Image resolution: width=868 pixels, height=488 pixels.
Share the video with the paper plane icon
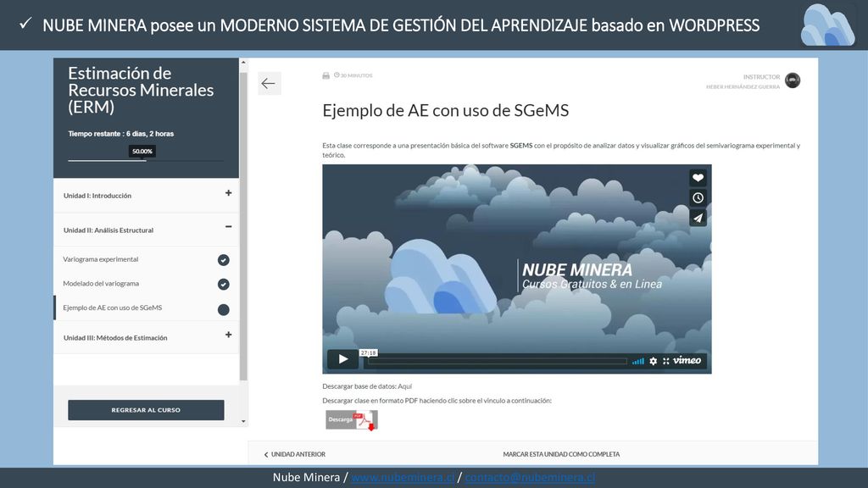tap(698, 218)
